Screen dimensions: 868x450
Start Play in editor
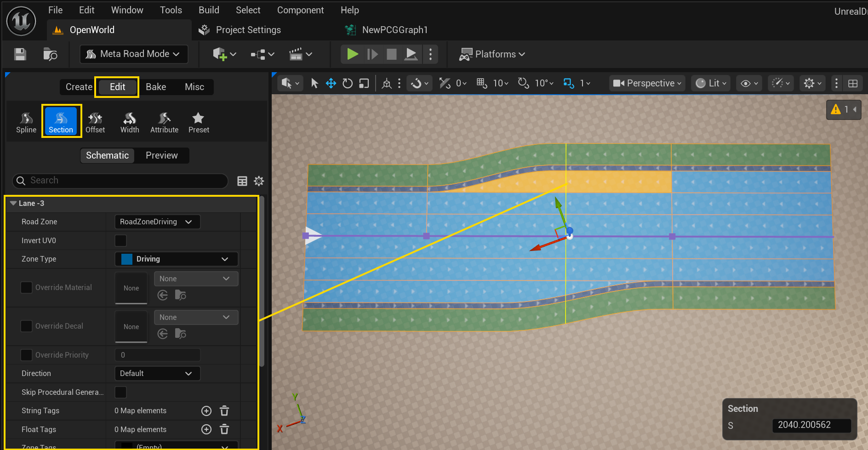coord(353,54)
